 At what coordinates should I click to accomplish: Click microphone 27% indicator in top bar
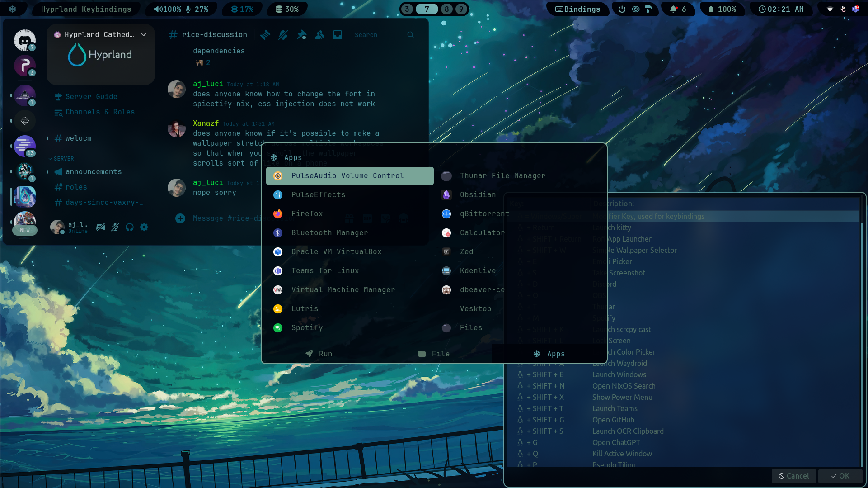pyautogui.click(x=197, y=9)
